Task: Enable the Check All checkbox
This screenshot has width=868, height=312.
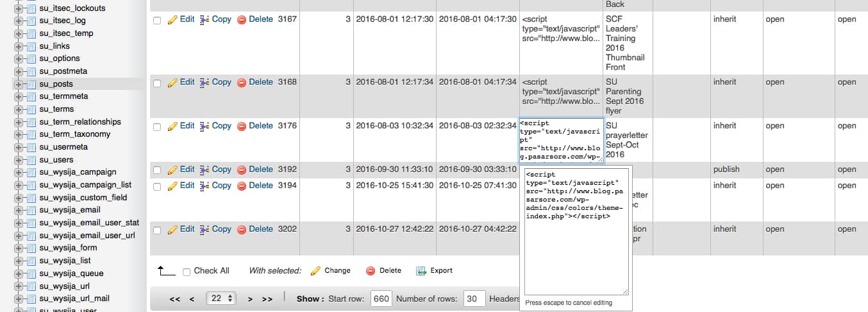Action: point(187,272)
